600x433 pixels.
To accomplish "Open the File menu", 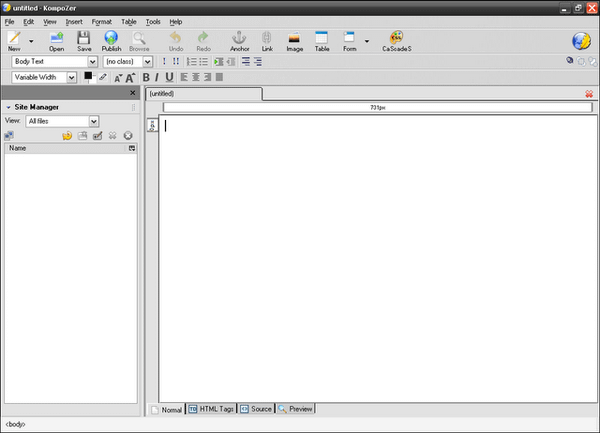I will point(9,22).
